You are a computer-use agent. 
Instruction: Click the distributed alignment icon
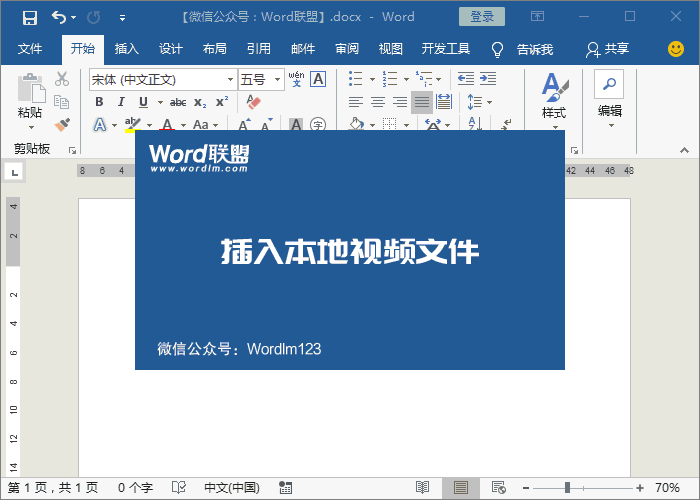(x=444, y=102)
